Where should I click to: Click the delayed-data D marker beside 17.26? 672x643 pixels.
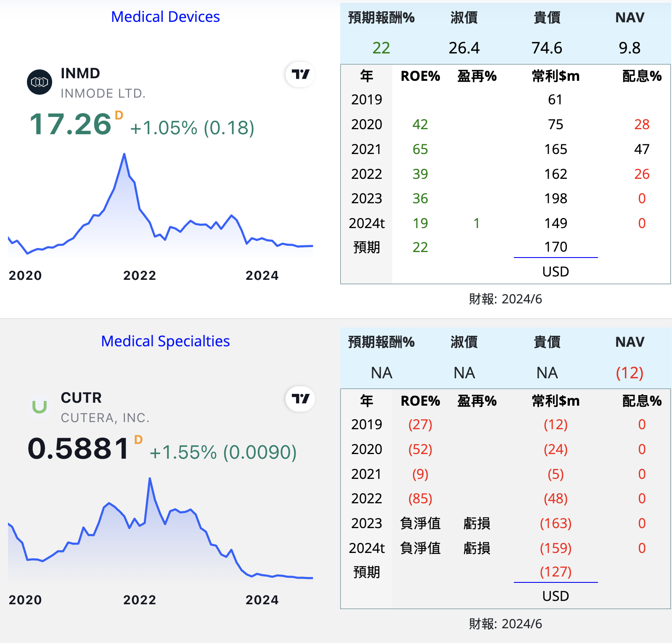pyautogui.click(x=119, y=115)
